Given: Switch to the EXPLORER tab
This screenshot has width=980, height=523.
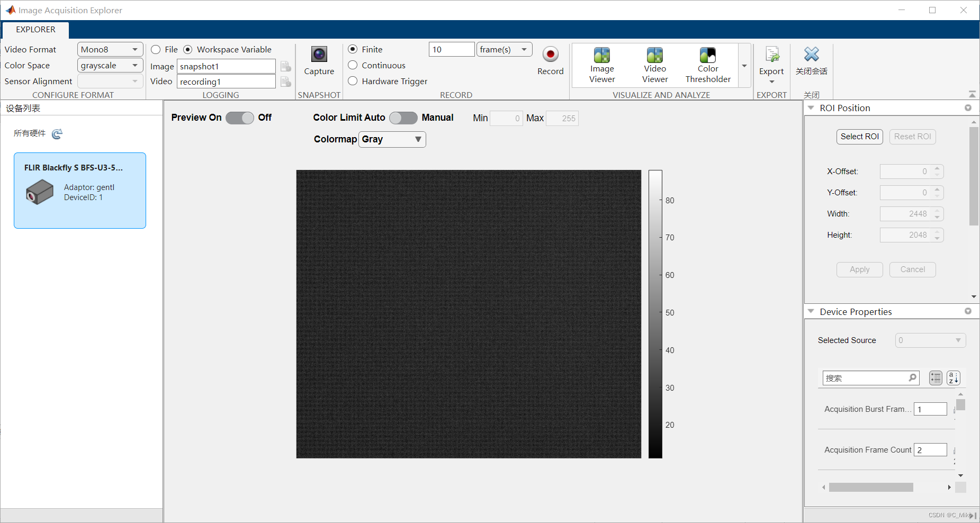Looking at the screenshot, I should click(x=35, y=30).
